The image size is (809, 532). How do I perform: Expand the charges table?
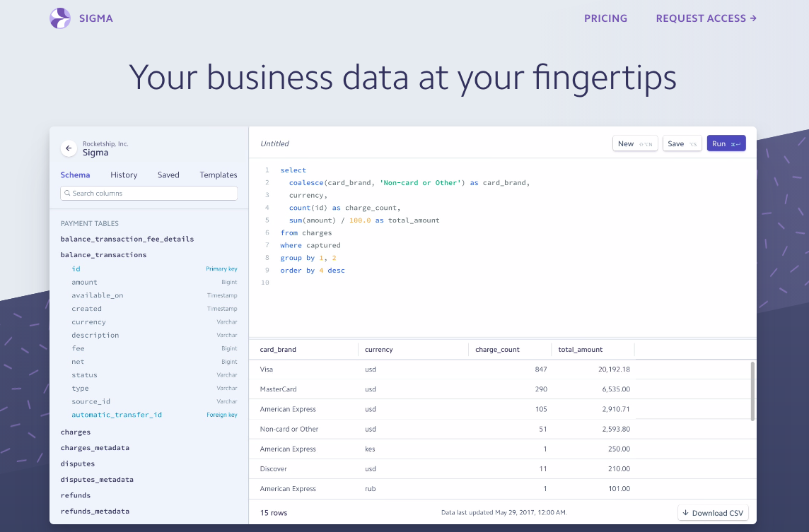76,432
